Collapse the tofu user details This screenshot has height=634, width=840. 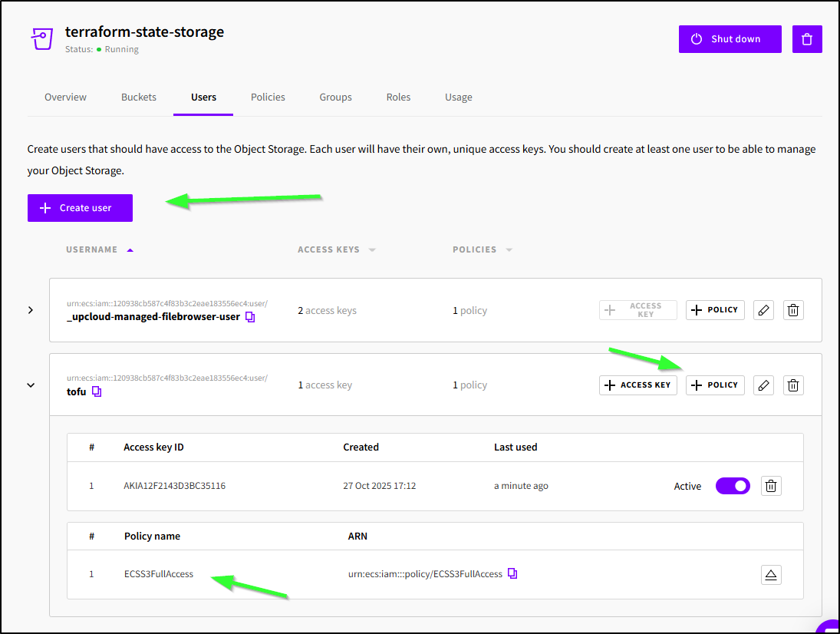31,385
